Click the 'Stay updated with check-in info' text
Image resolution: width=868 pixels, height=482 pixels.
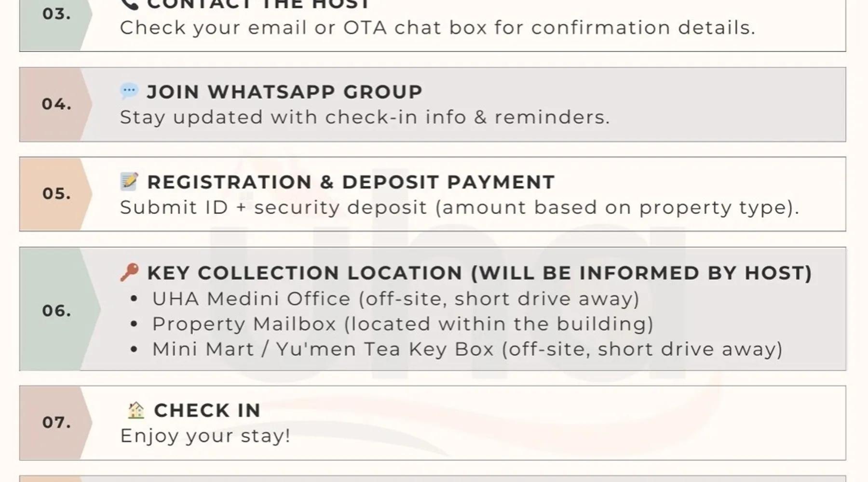tap(365, 117)
